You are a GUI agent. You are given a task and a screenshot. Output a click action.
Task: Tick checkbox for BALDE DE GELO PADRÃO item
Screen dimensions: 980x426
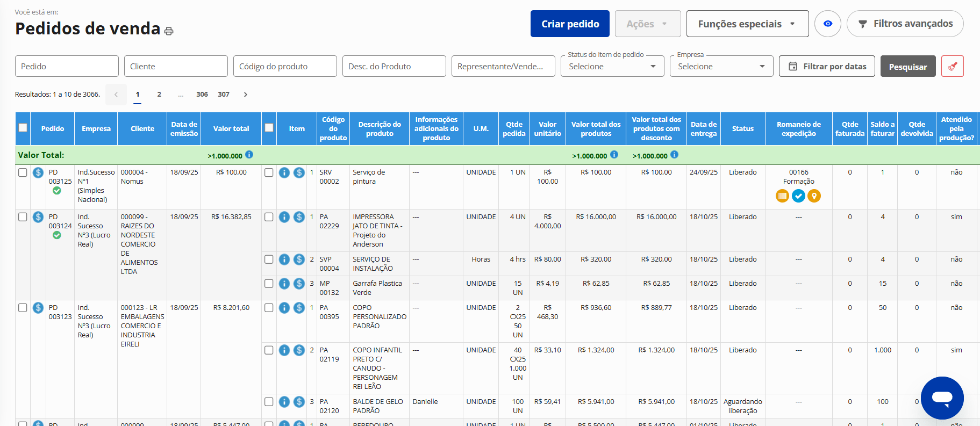[x=269, y=402]
